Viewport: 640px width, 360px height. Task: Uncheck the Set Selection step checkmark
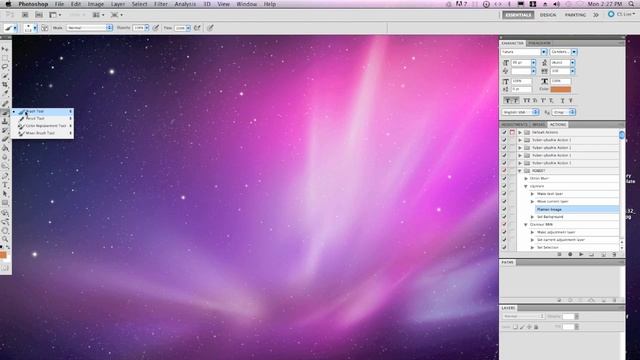tap(504, 247)
